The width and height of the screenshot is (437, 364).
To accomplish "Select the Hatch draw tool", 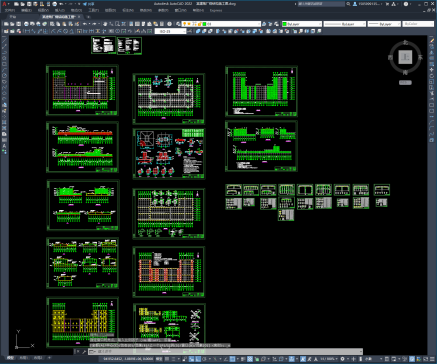I will click(4, 122).
